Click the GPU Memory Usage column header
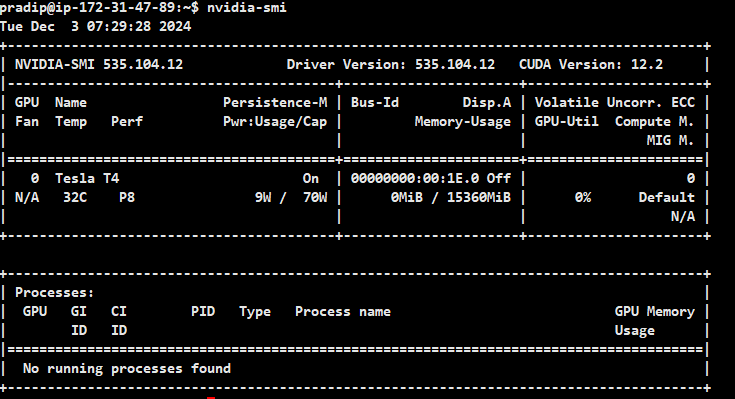Image resolution: width=735 pixels, height=399 pixels. [x=654, y=321]
